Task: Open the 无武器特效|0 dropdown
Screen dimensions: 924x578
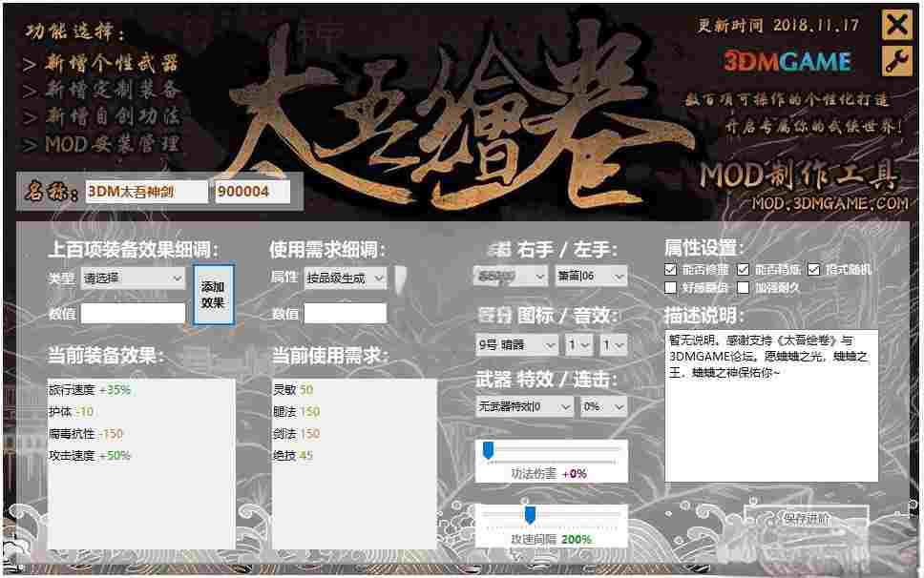Action: [x=524, y=406]
